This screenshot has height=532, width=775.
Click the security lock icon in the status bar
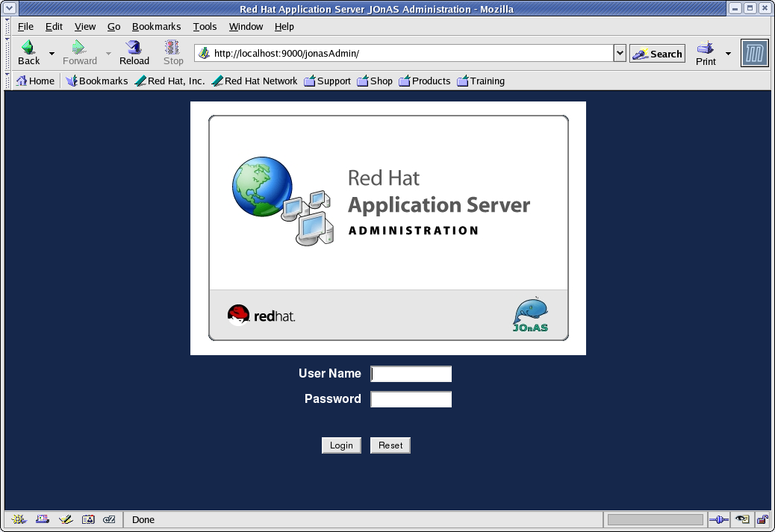tap(764, 519)
